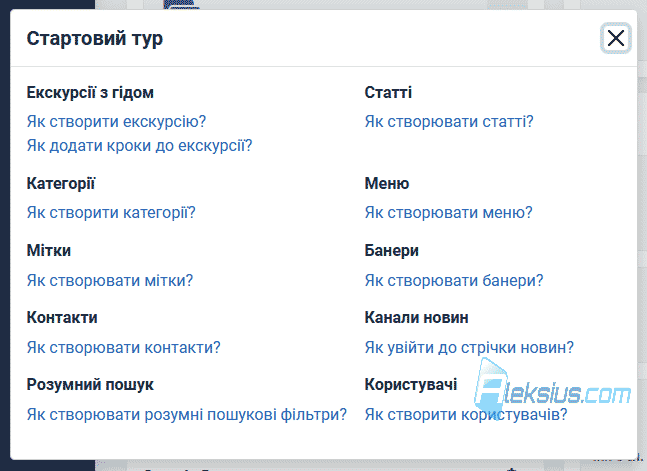
Task: Click the dialog title Стартовий тур
Action: (x=95, y=38)
